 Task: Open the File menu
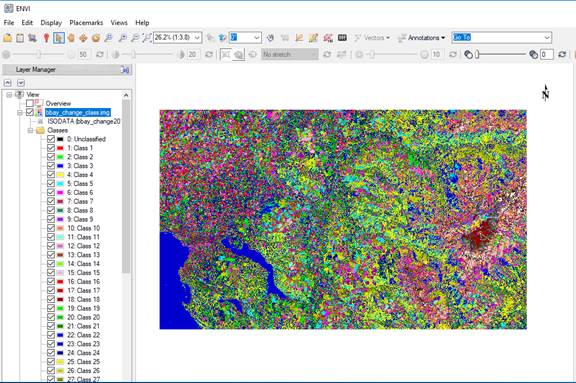tap(9, 23)
